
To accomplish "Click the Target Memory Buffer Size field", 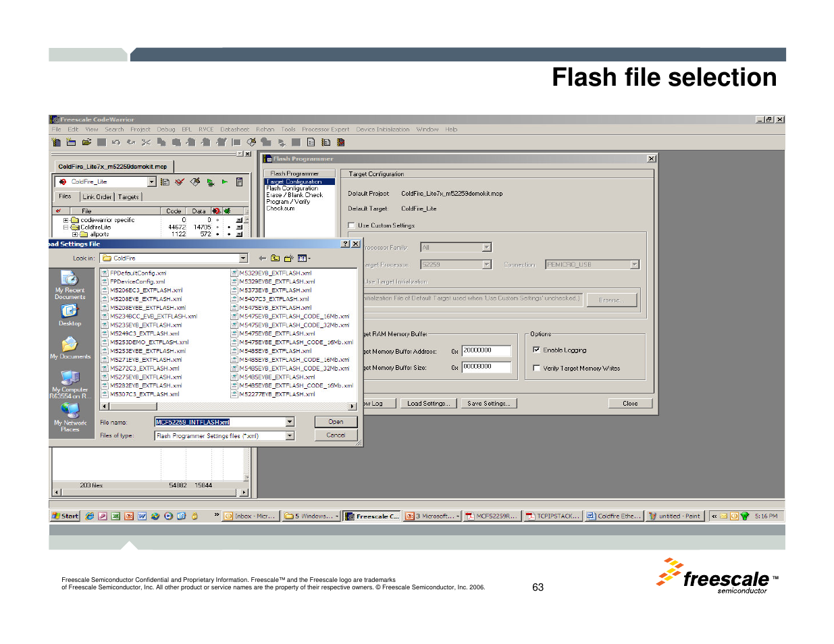I will click(486, 367).
